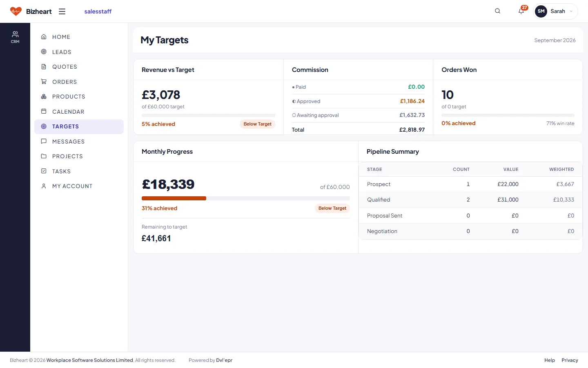Click the Tasks checkbox icon
The width and height of the screenshot is (588, 368).
pos(44,171)
